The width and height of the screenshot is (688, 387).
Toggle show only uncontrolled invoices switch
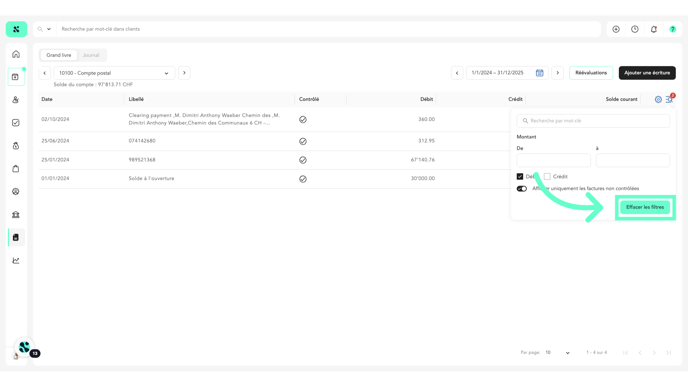522,189
